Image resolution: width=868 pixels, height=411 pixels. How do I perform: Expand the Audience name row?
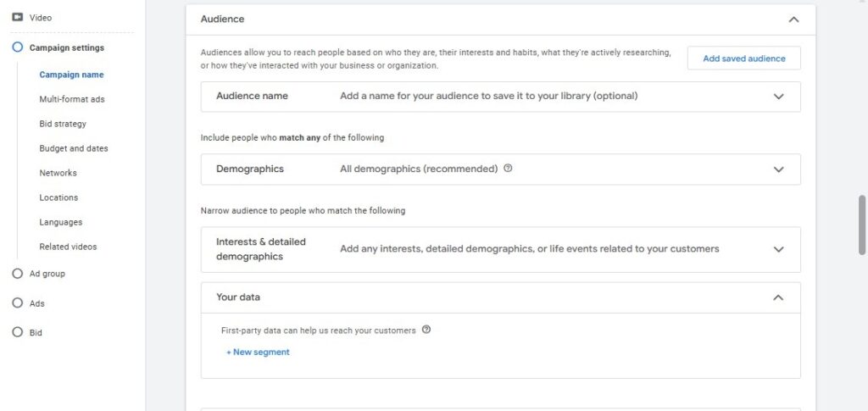[500, 97]
